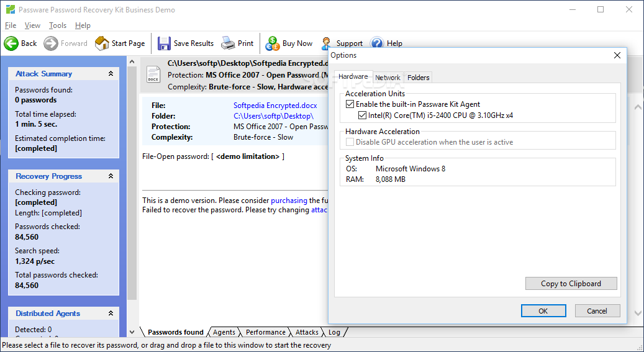This screenshot has width=644, height=352.
Task: Click the Brute-force - Slow complexity value
Action: (263, 137)
